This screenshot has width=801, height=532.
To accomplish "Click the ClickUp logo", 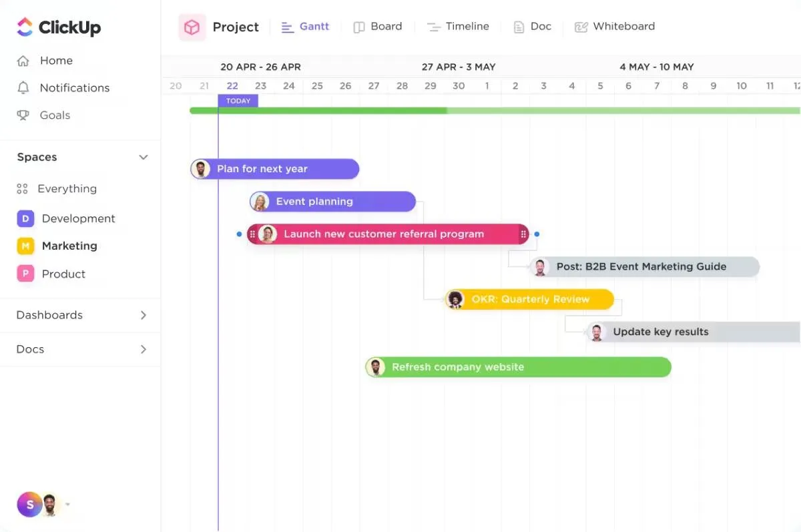I will coord(59,27).
